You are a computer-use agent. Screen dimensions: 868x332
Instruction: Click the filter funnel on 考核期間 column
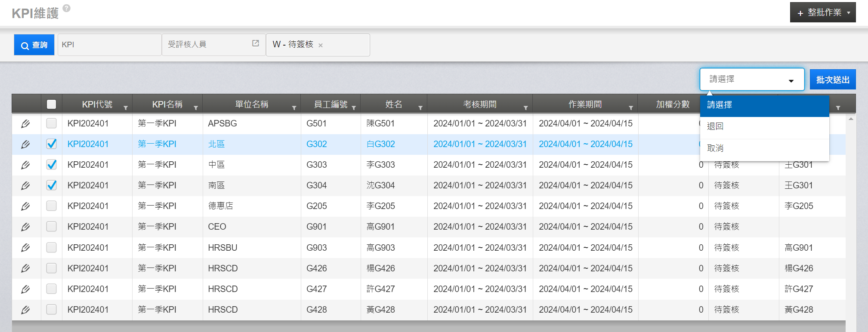tap(525, 108)
